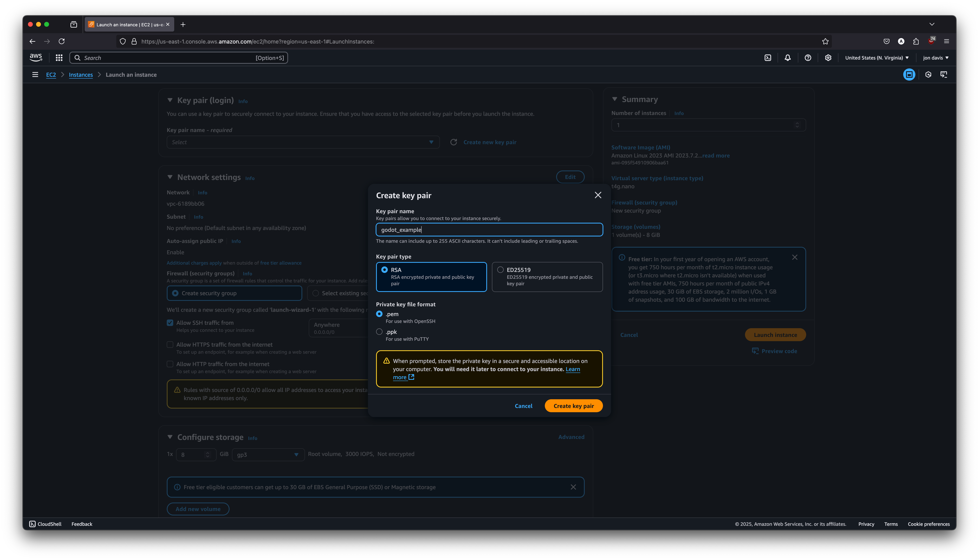The height and width of the screenshot is (560, 979).
Task: Click Launch instance button
Action: click(775, 335)
